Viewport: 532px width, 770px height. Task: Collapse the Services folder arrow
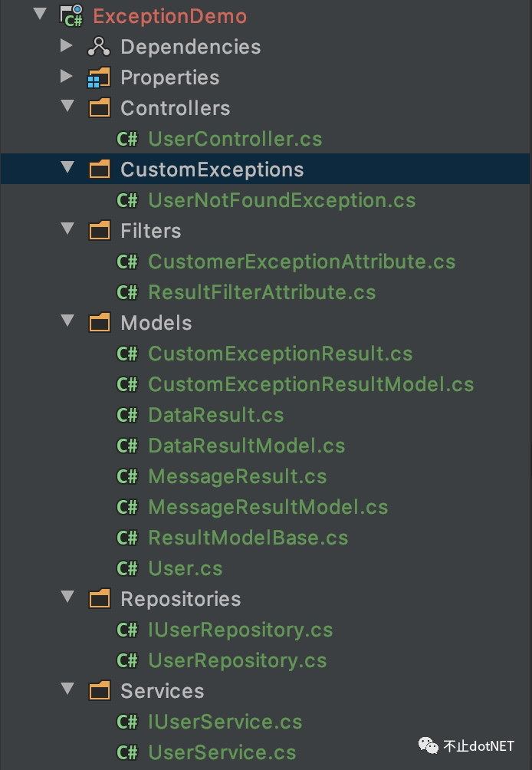67,689
